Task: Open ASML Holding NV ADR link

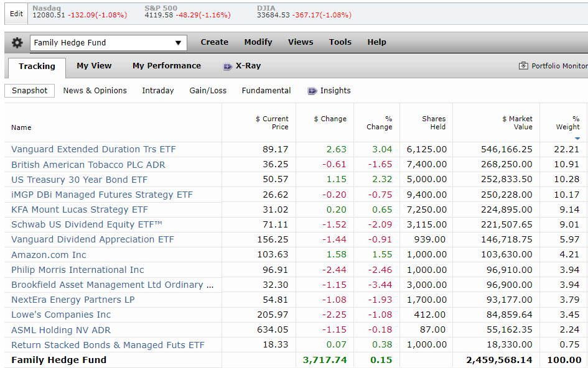Action: (61, 330)
